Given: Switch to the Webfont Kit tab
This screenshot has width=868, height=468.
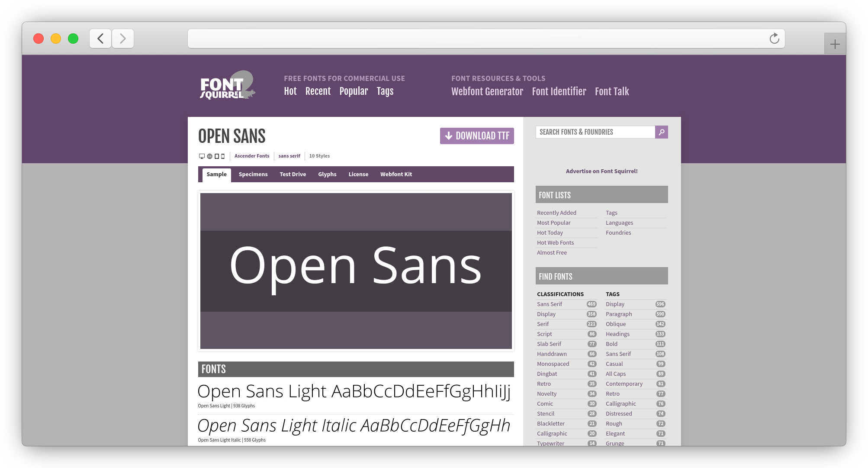Looking at the screenshot, I should [396, 174].
